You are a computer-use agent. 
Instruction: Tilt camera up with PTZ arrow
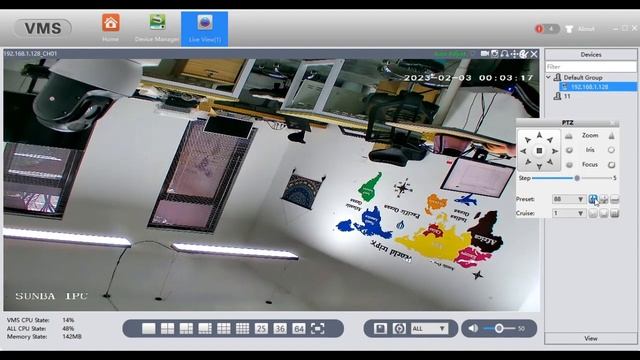click(x=539, y=135)
